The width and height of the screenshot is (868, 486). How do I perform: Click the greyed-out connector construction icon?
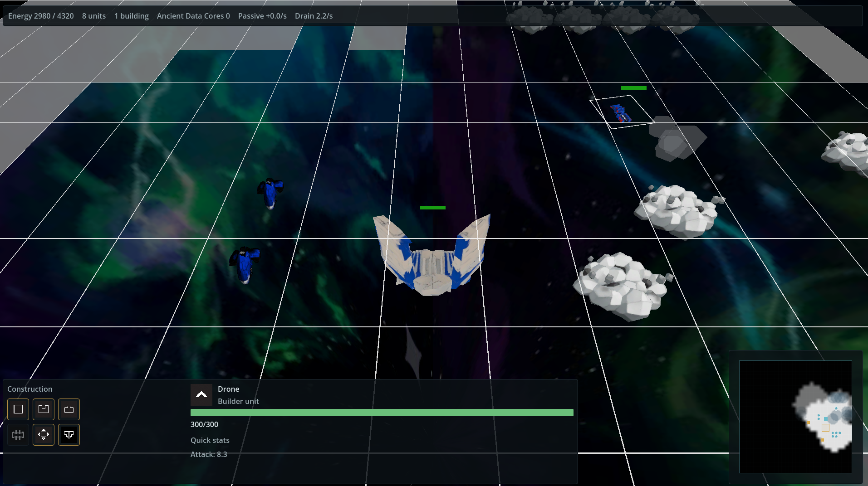(x=18, y=435)
